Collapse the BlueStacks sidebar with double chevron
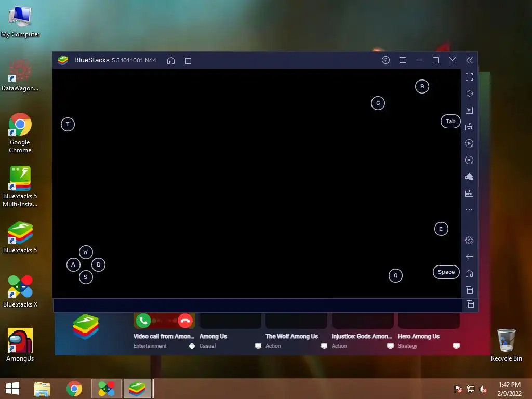The height and width of the screenshot is (399, 532). pos(469,60)
